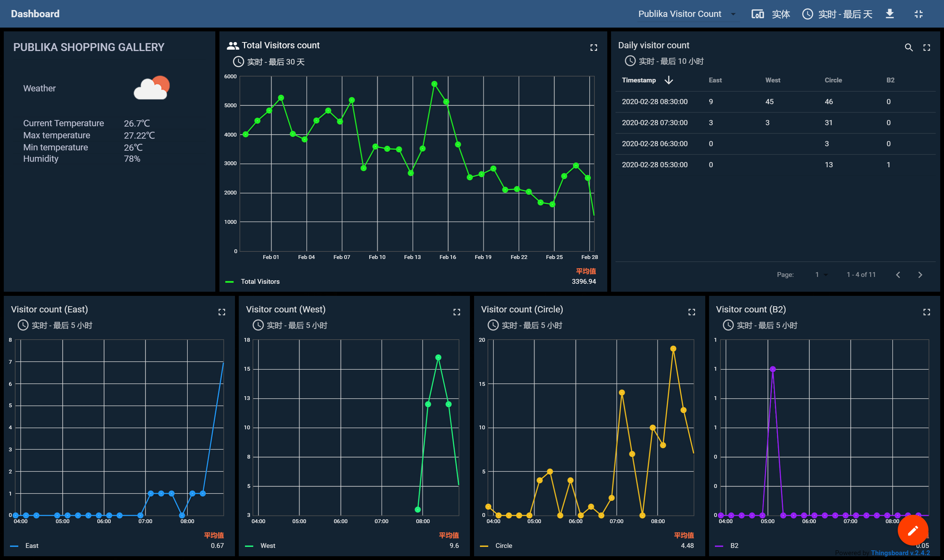
Task: Click the green Total Visitors legend color
Action: (x=229, y=281)
